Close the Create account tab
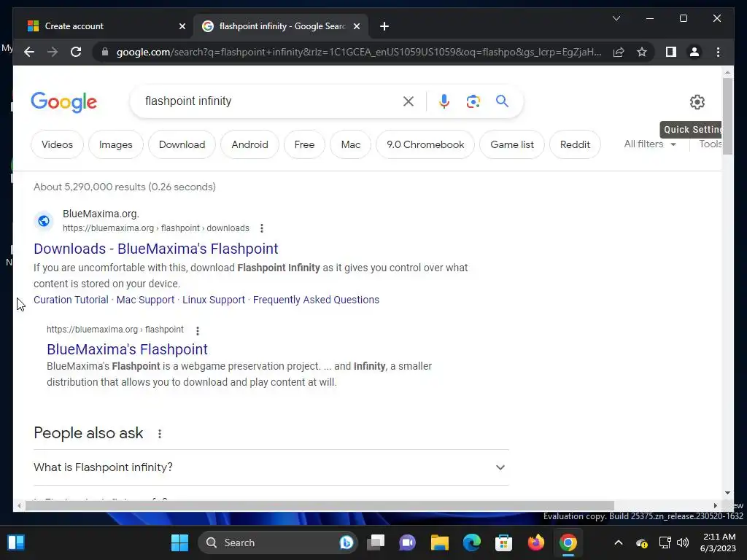 pos(182,26)
